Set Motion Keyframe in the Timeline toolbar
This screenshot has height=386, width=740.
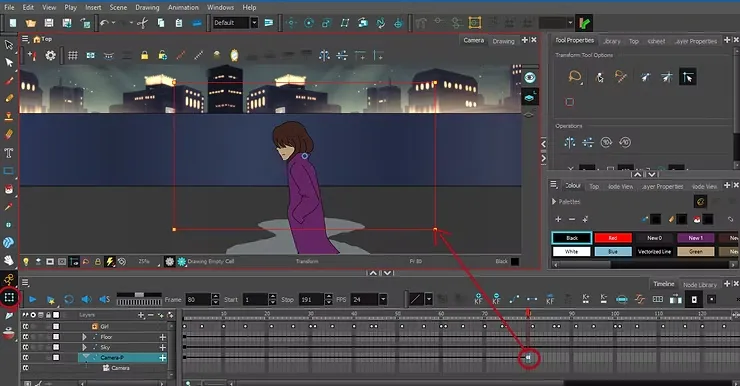(x=514, y=299)
